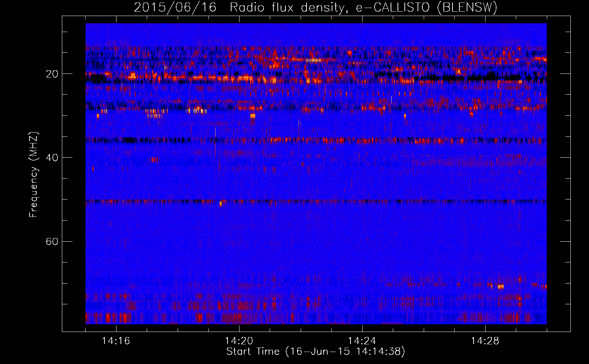Click the 20 MHz frequency tick label

[52, 74]
